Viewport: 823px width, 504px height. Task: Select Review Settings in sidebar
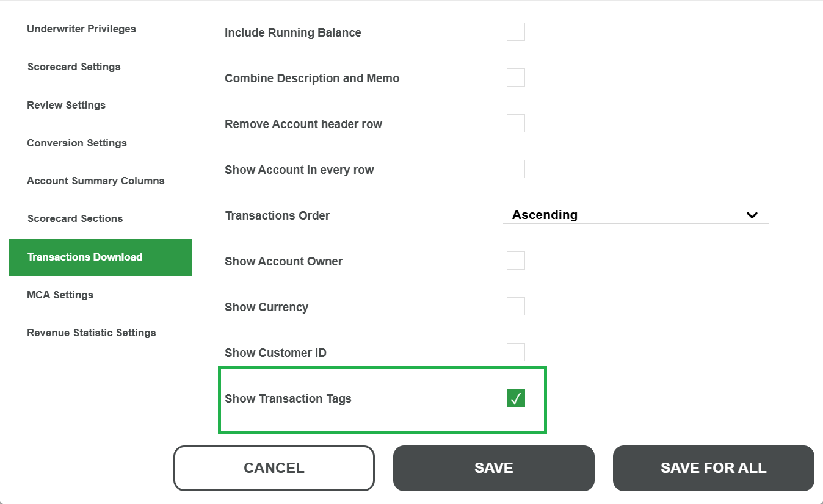[x=66, y=105]
